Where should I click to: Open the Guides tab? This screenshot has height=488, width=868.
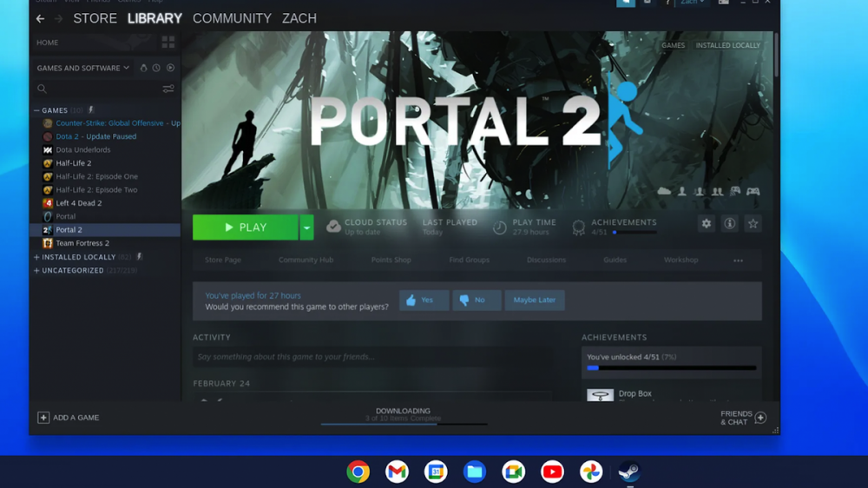tap(615, 260)
